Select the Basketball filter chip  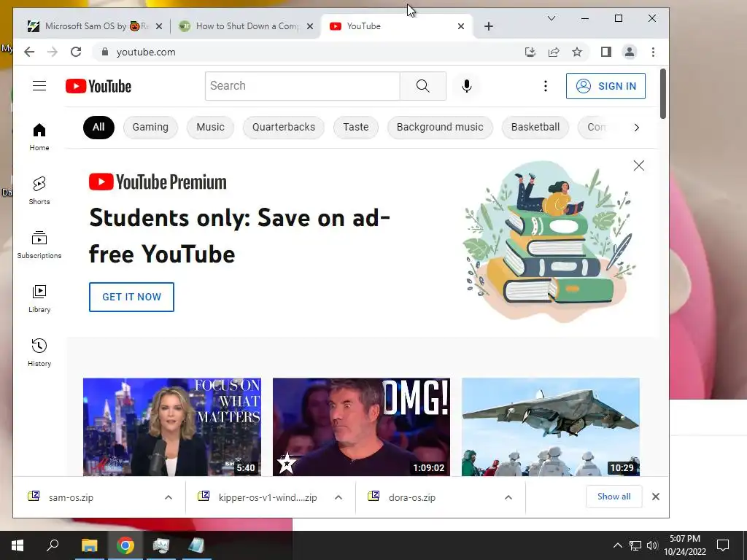pyautogui.click(x=535, y=127)
